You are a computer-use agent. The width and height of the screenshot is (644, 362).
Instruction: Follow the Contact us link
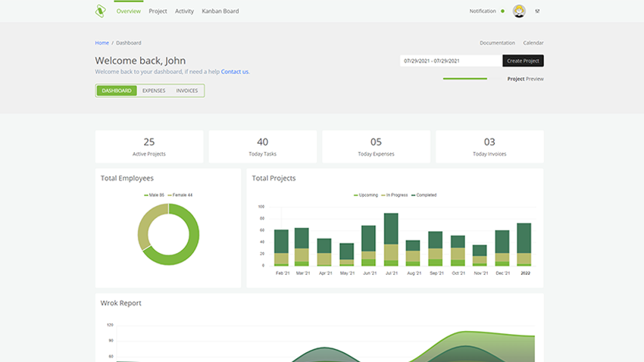click(235, 72)
